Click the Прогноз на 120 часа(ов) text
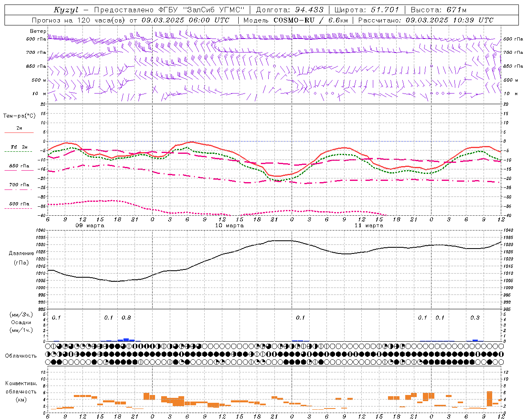This screenshot has width=525, height=420. [79, 20]
